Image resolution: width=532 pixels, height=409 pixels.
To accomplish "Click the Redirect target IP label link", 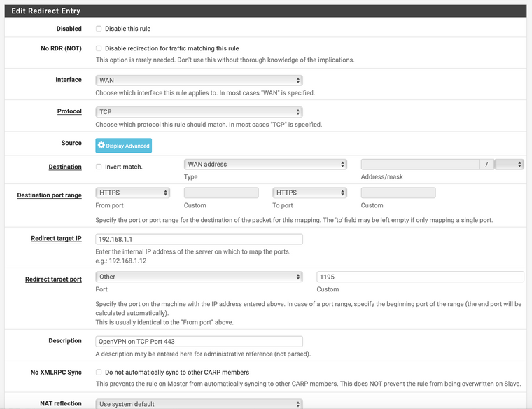I will (56, 238).
